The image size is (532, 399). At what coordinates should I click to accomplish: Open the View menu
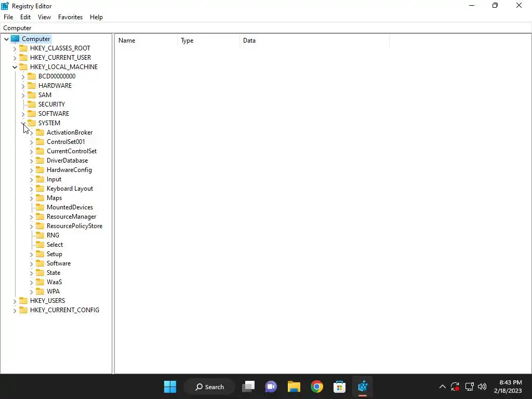44,17
